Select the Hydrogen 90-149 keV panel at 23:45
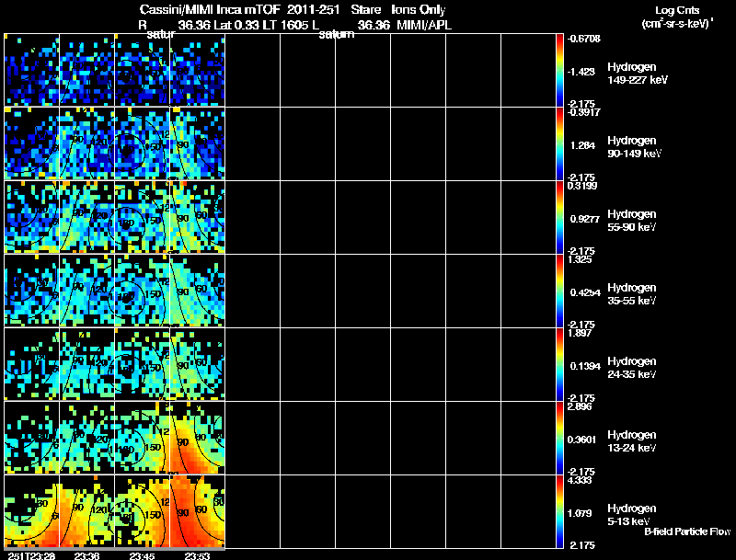 click(x=143, y=143)
